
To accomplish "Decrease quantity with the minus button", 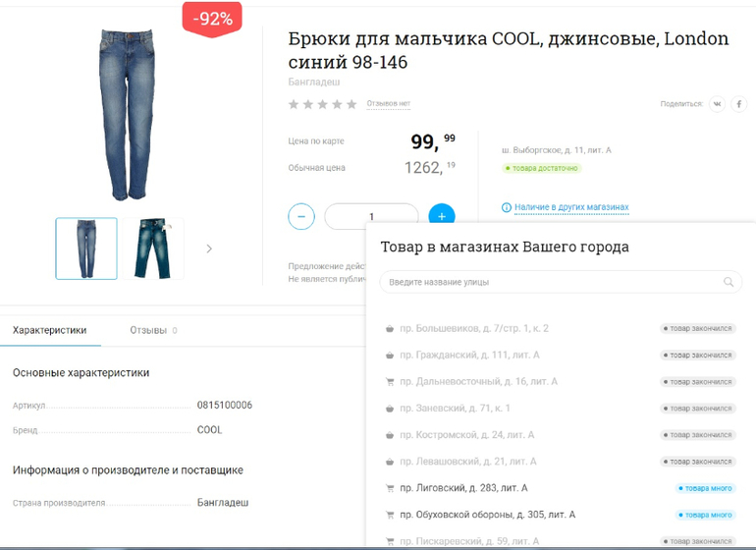I will coord(301,216).
